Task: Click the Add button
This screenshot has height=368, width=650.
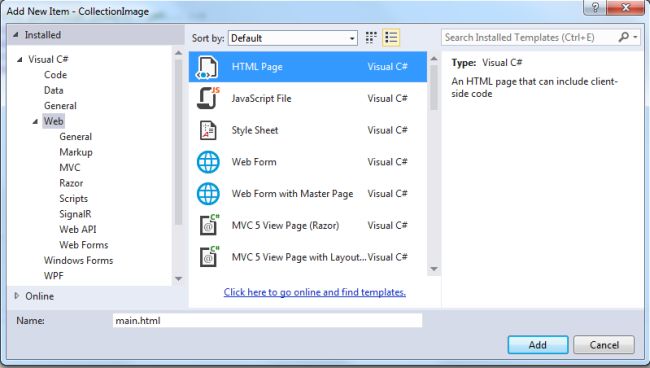Action: click(x=538, y=345)
